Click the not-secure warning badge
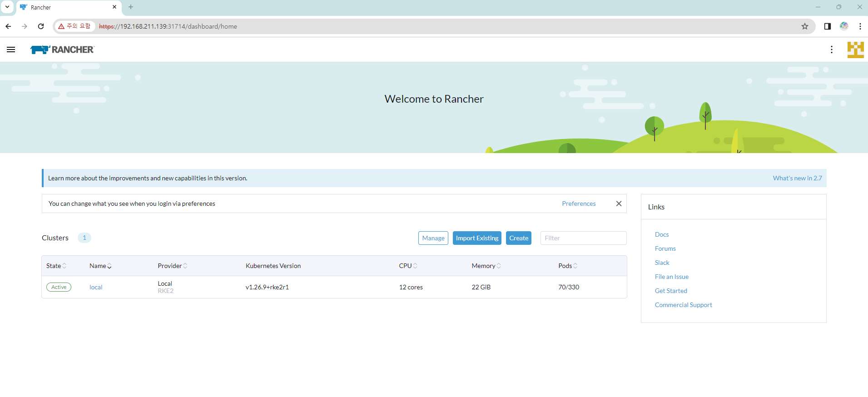 tap(74, 26)
